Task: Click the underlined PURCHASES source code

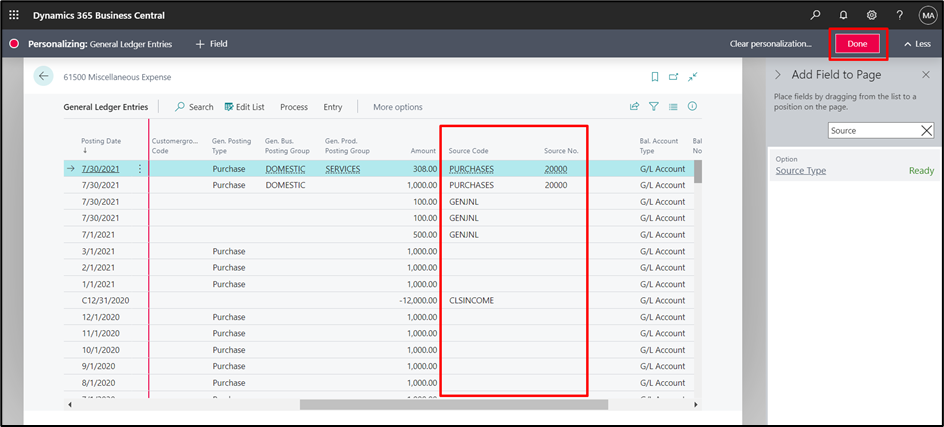Action: coord(471,169)
